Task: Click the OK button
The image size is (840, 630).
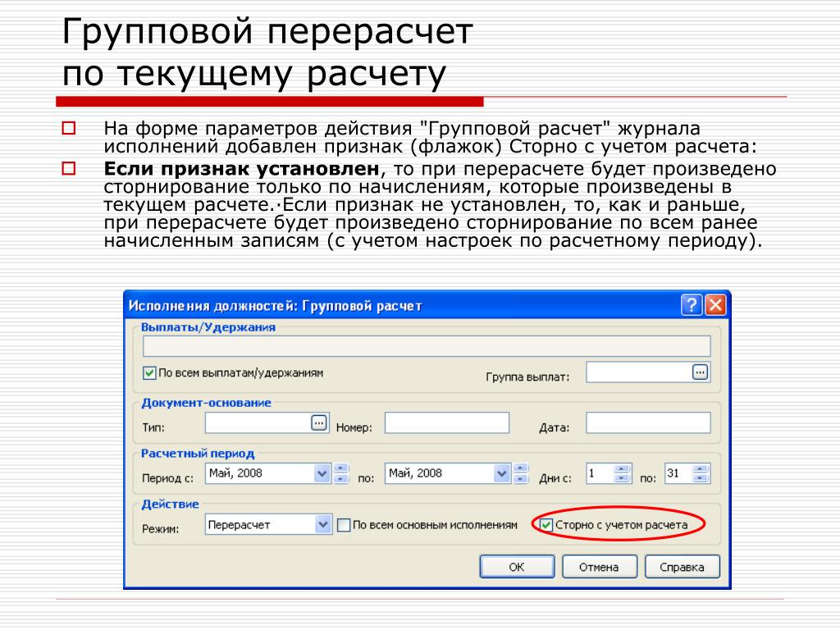Action: coord(517,567)
